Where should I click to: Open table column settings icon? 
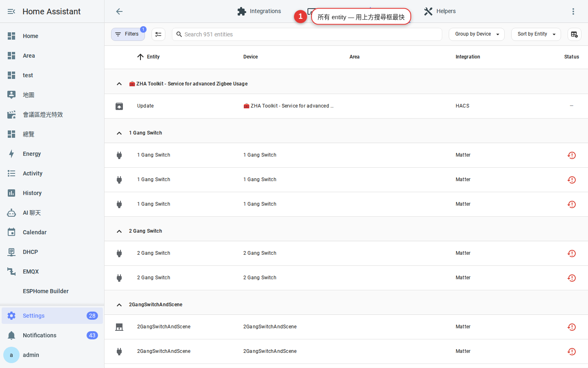coord(574,34)
